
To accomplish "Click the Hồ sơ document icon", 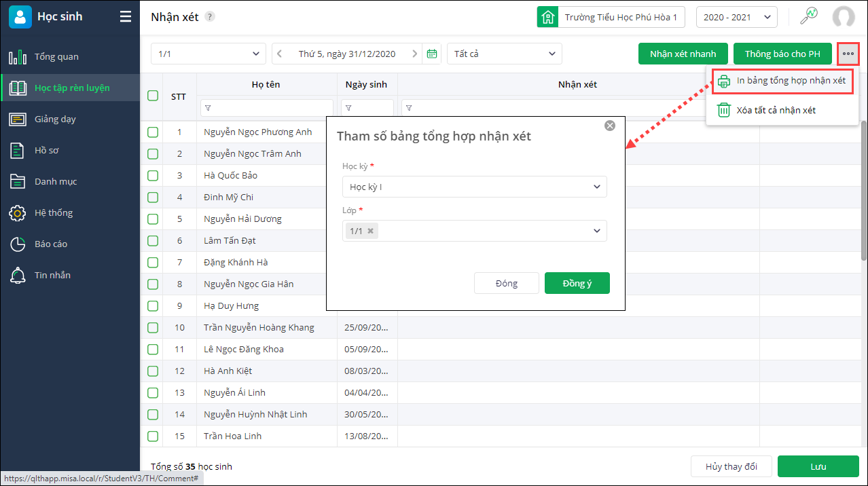I will (18, 151).
